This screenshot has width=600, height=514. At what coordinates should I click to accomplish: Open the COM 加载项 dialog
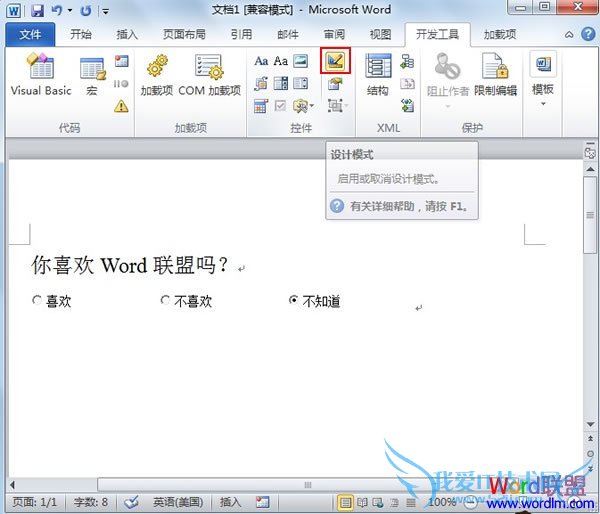[x=209, y=75]
